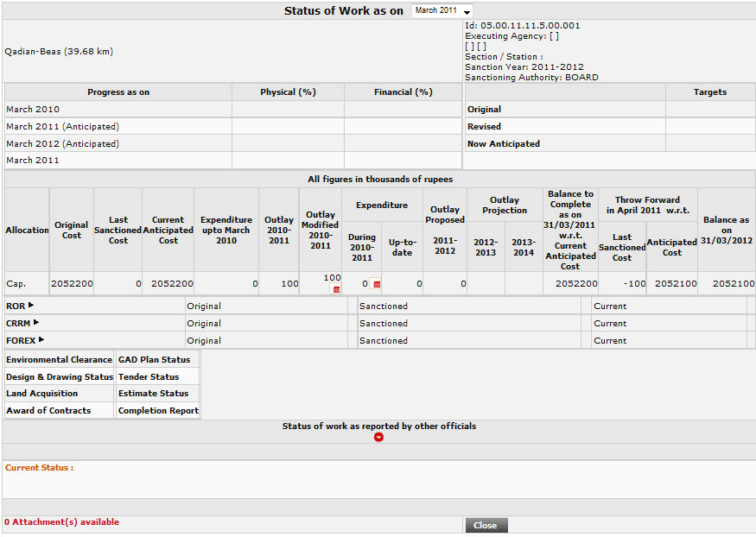Open Environmental Clearance tab
756x537 pixels.
click(59, 359)
